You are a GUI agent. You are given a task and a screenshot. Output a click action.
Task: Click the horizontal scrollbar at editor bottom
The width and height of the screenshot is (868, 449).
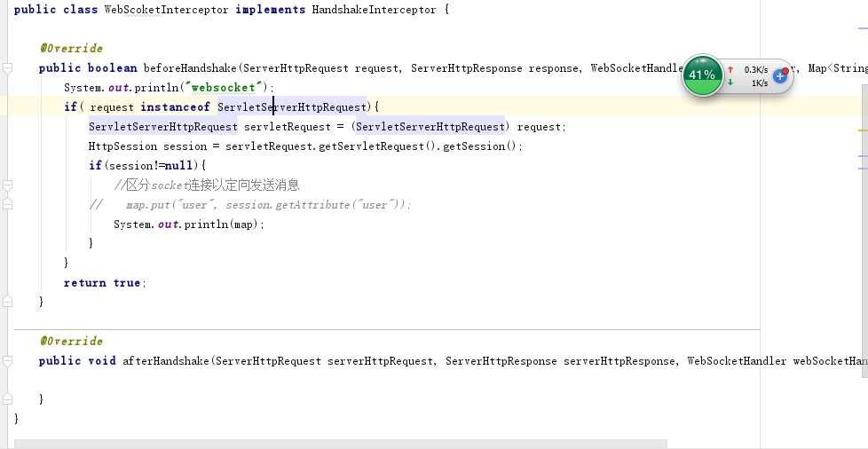coord(341,444)
